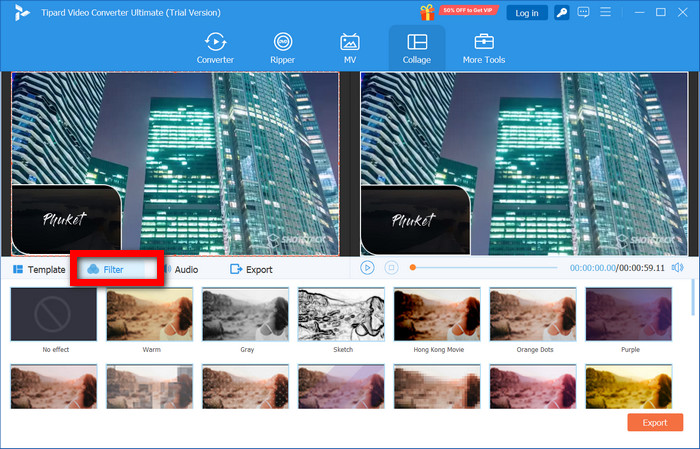Stop the preview playback

(392, 268)
